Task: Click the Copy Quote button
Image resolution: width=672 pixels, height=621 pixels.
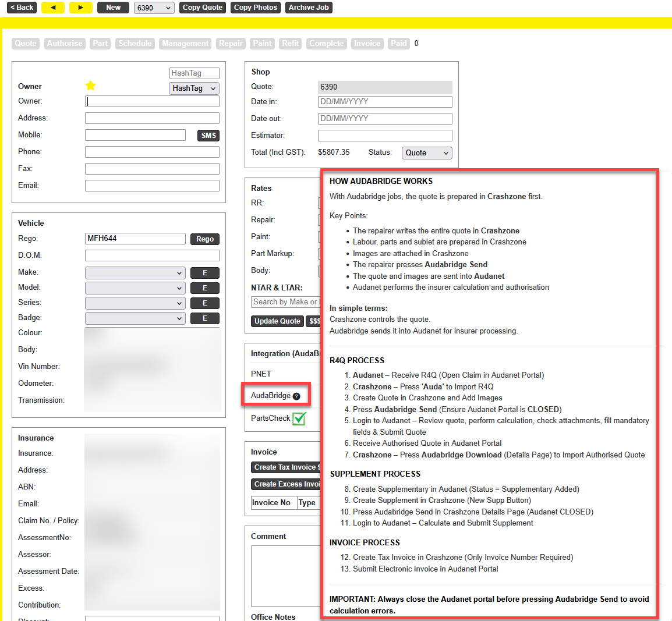Action: pyautogui.click(x=202, y=8)
